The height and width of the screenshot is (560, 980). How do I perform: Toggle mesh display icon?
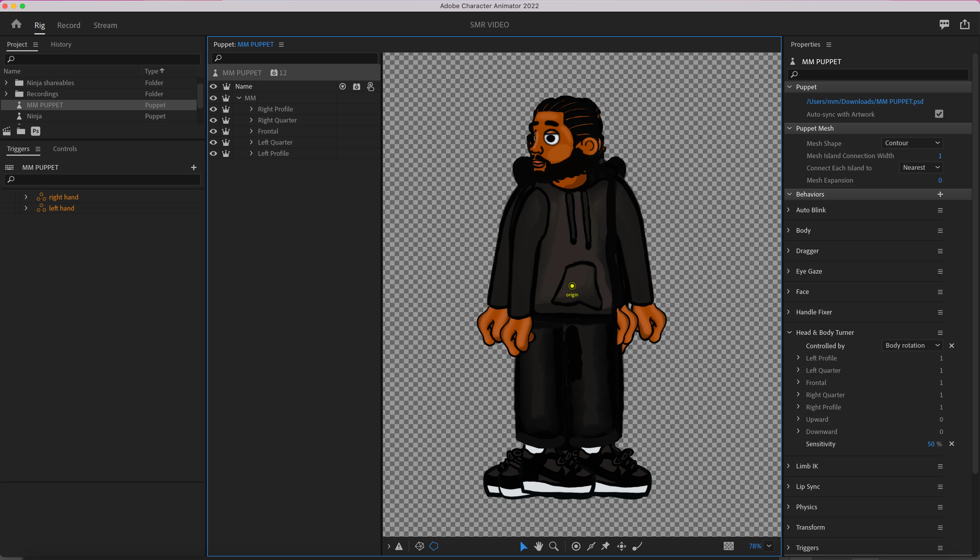[419, 546]
